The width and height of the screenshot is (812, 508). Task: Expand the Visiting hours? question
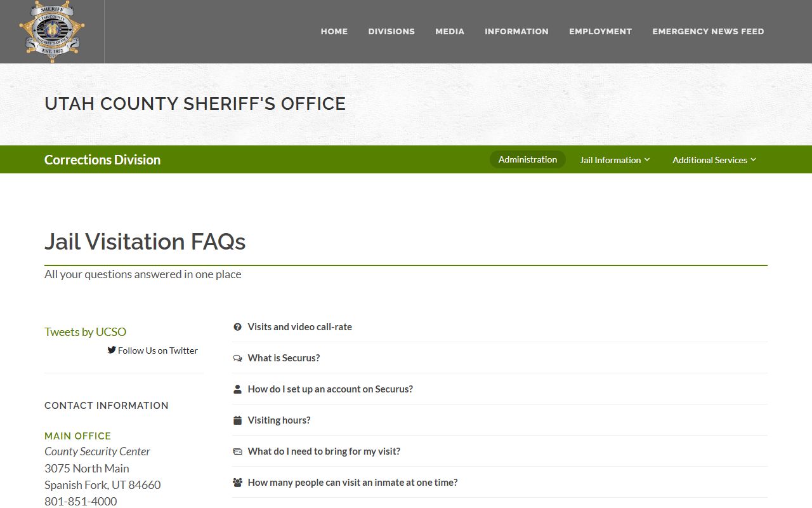click(x=500, y=420)
